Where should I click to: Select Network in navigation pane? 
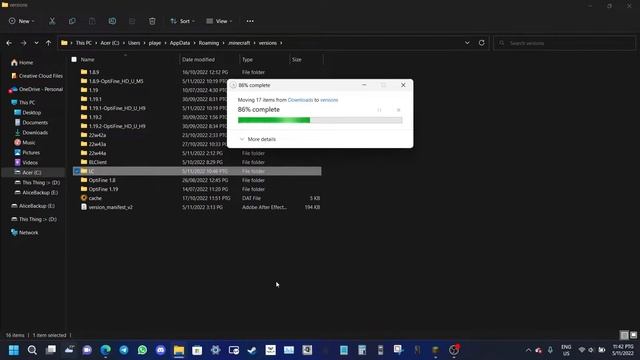click(x=24, y=233)
